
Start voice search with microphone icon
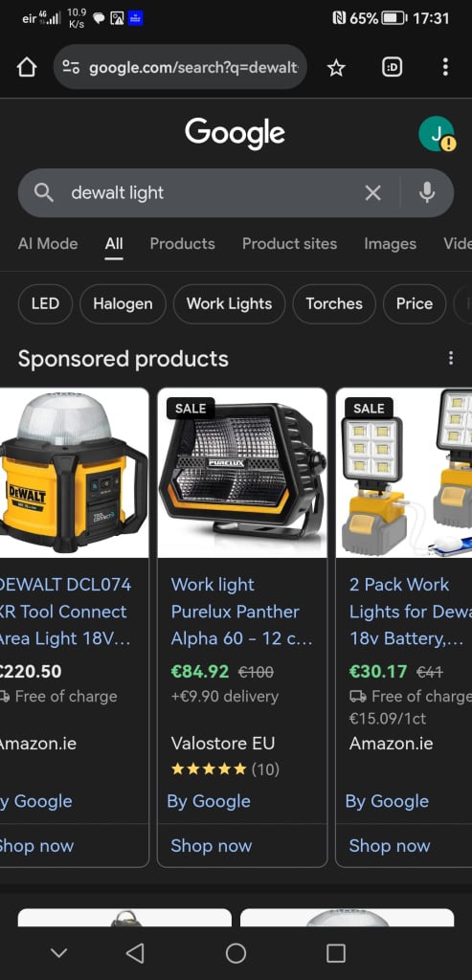[x=427, y=193]
